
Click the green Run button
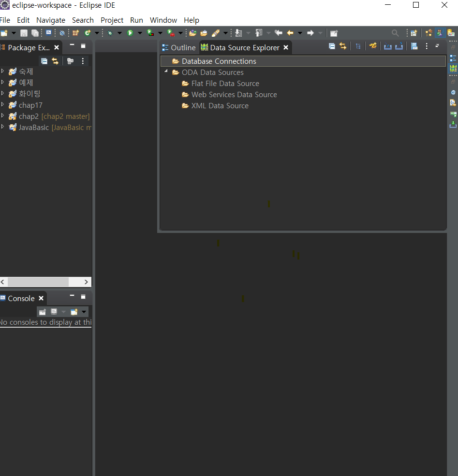pyautogui.click(x=130, y=33)
